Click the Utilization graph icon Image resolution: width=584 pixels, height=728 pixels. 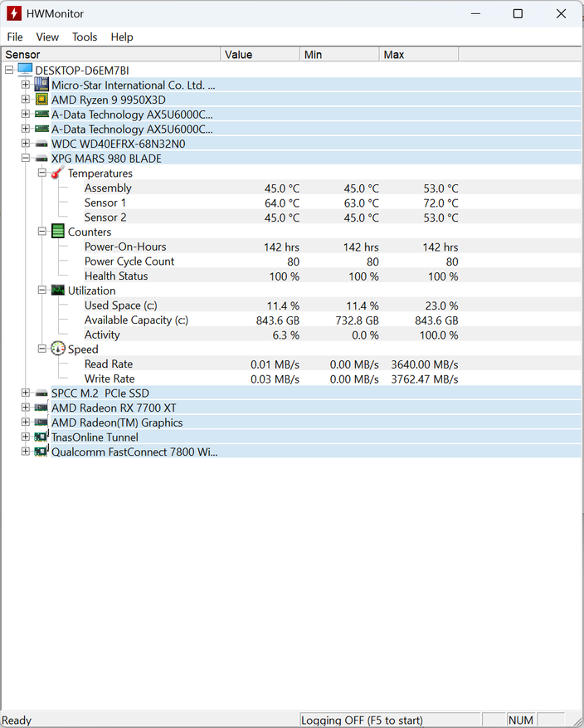tap(57, 291)
